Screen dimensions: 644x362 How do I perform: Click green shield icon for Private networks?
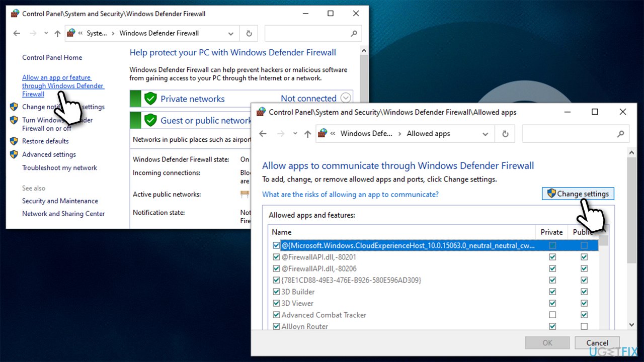coord(150,99)
